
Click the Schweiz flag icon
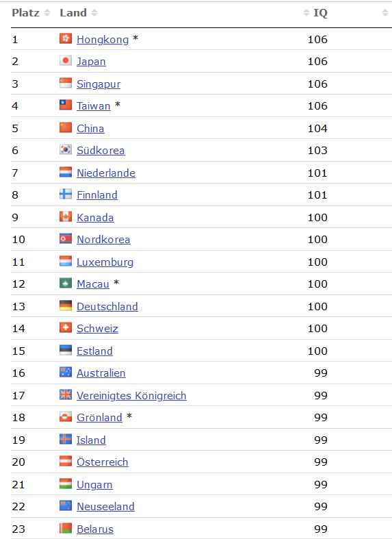[66, 327]
